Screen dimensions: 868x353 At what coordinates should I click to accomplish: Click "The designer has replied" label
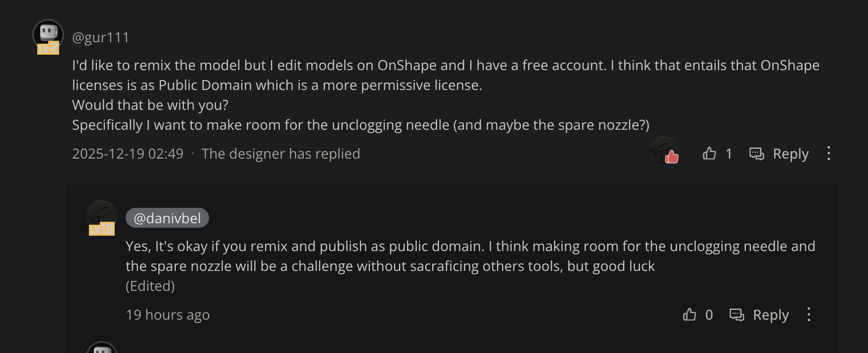click(281, 154)
